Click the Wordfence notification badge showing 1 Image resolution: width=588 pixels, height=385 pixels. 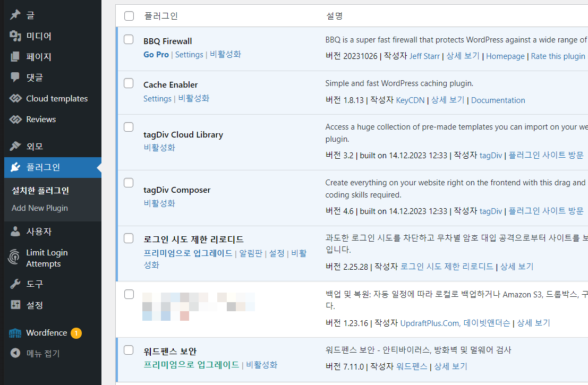pos(76,333)
